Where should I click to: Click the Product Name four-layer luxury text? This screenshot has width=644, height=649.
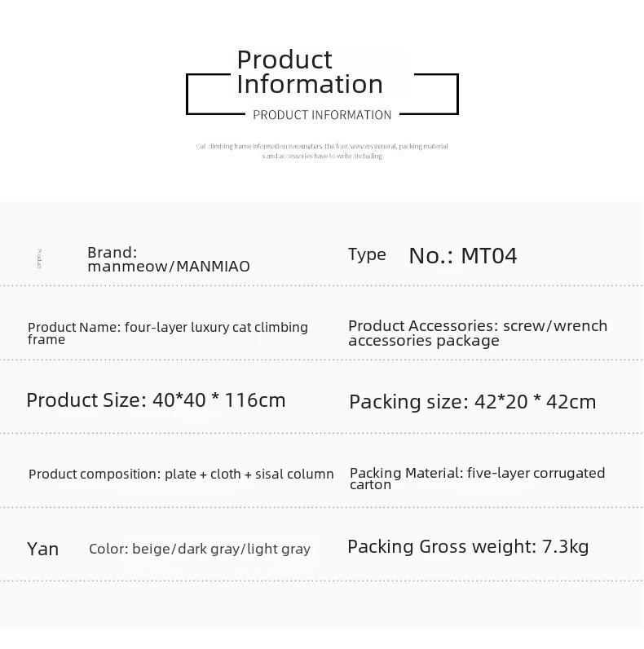coord(168,333)
